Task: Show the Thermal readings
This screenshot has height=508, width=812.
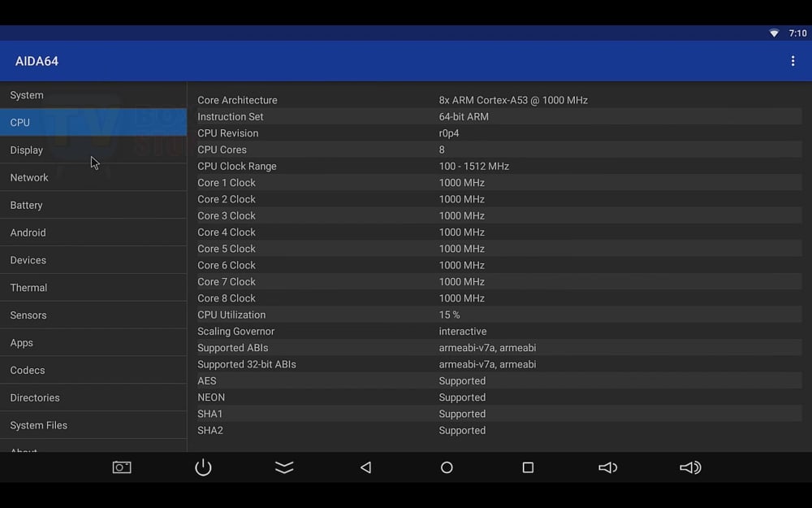Action: point(93,288)
